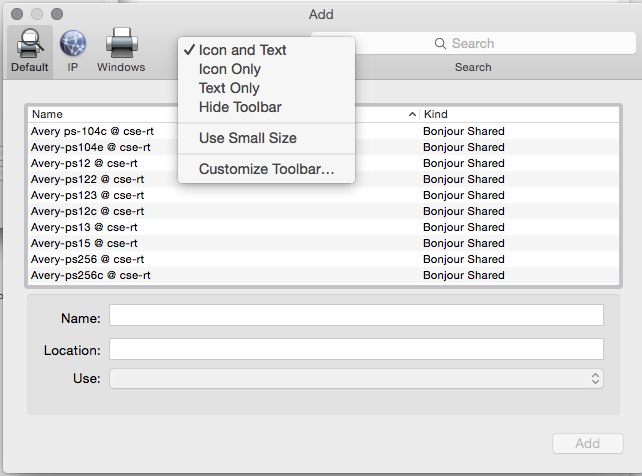Expand the Use dropdown menu
The width and height of the screenshot is (642, 476).
[356, 379]
